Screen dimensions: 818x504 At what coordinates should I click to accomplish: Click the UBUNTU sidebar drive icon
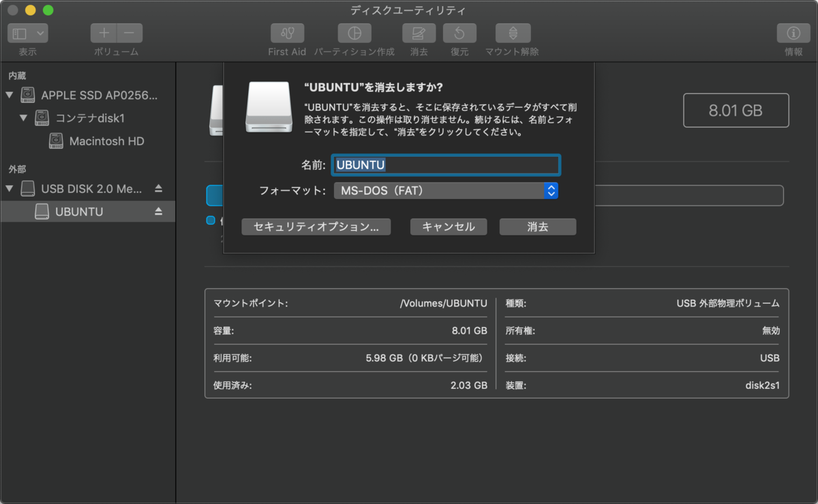(x=42, y=211)
